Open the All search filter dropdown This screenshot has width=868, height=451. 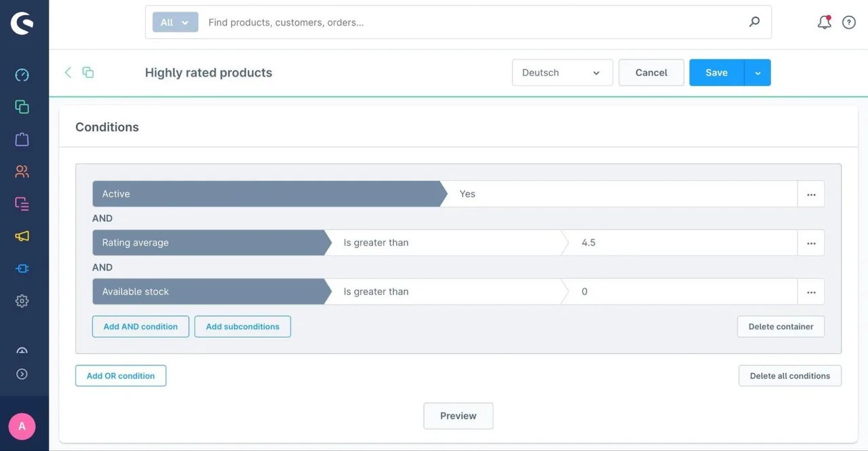point(175,22)
